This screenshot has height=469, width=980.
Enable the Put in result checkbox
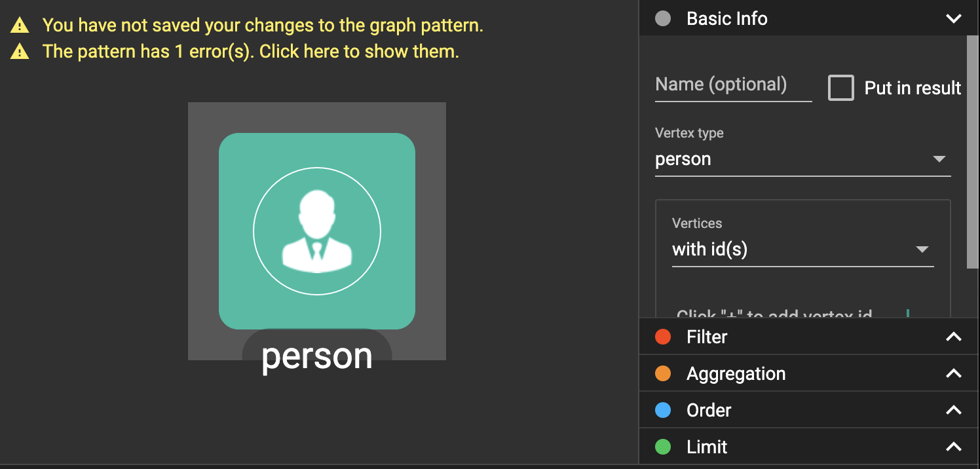click(841, 88)
